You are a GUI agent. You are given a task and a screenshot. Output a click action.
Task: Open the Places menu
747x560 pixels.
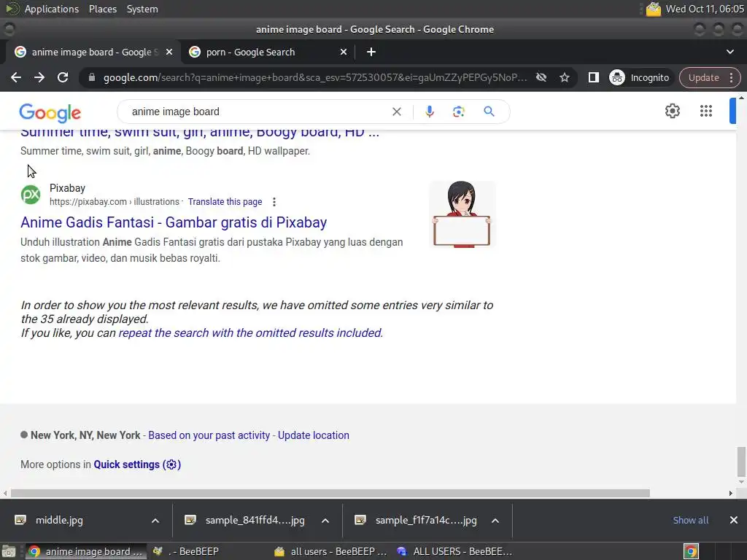(102, 9)
